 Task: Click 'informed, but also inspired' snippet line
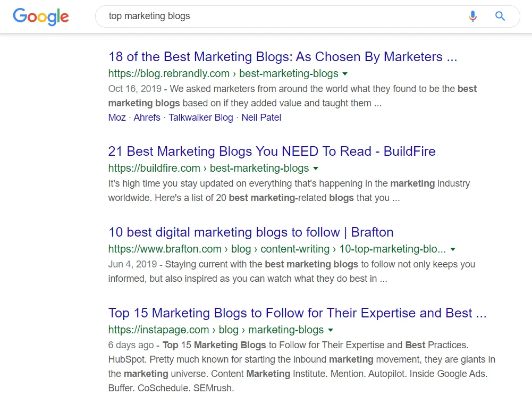pos(248,279)
